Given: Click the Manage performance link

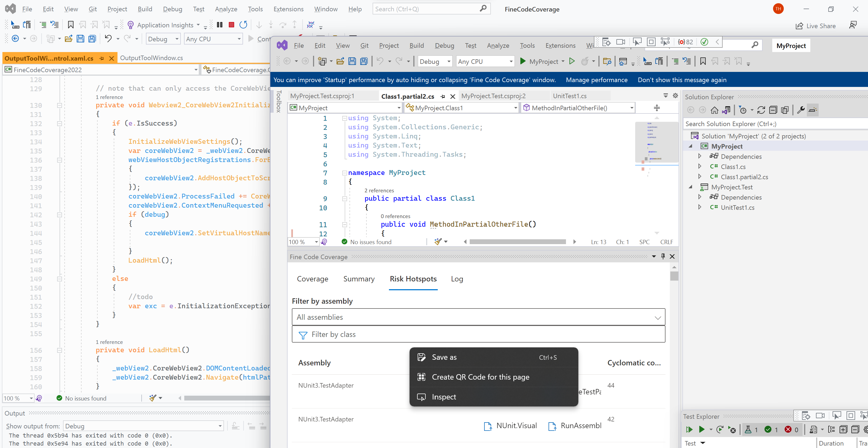Looking at the screenshot, I should pyautogui.click(x=597, y=80).
